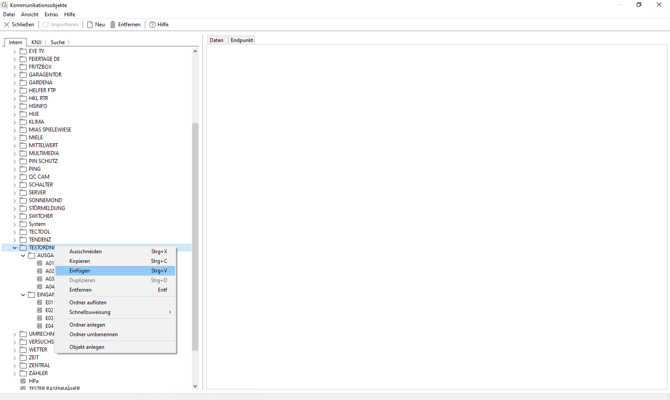Image resolution: width=670 pixels, height=400 pixels.
Task: Open the Extras menu
Action: [x=51, y=14]
